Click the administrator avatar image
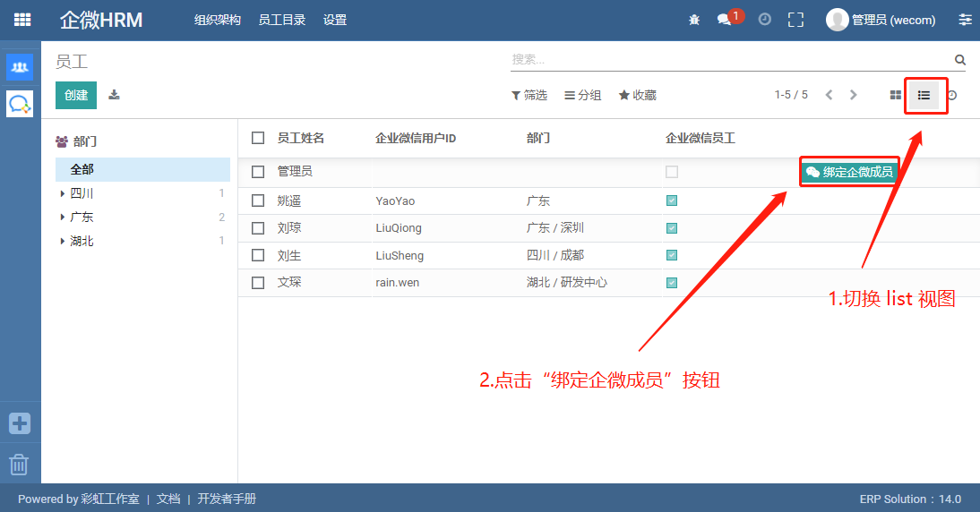This screenshot has width=980, height=512. pyautogui.click(x=837, y=20)
